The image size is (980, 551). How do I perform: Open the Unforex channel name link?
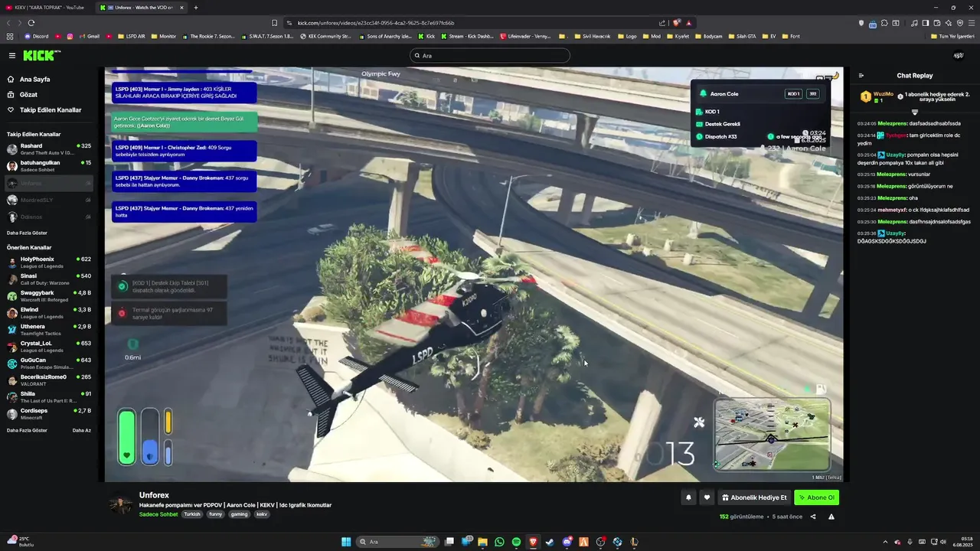pyautogui.click(x=154, y=495)
